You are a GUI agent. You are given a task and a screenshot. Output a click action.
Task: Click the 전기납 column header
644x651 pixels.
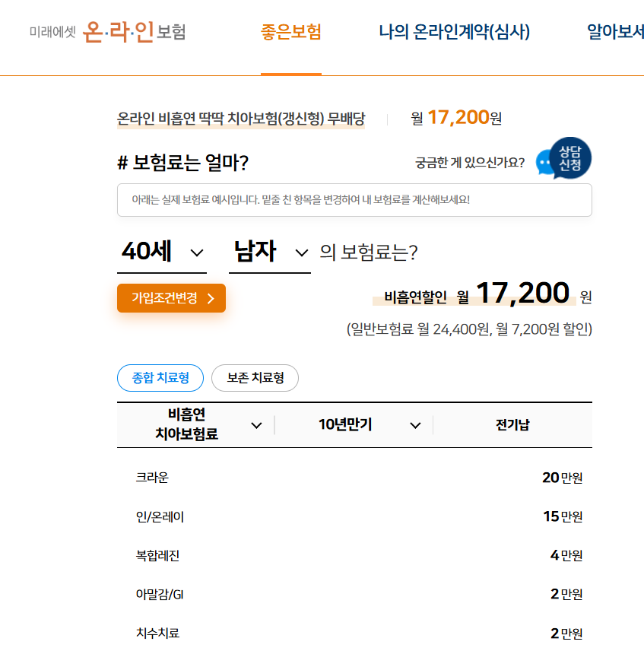click(x=512, y=425)
